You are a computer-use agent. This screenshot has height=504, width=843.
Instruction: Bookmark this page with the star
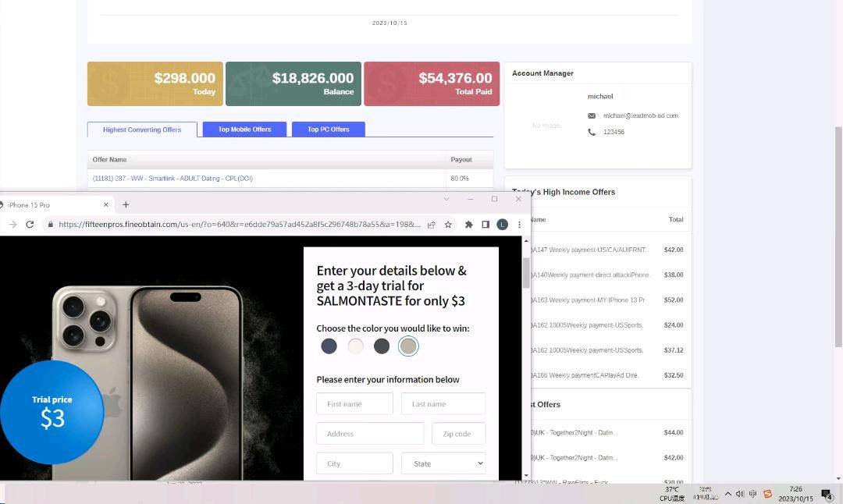coord(448,225)
